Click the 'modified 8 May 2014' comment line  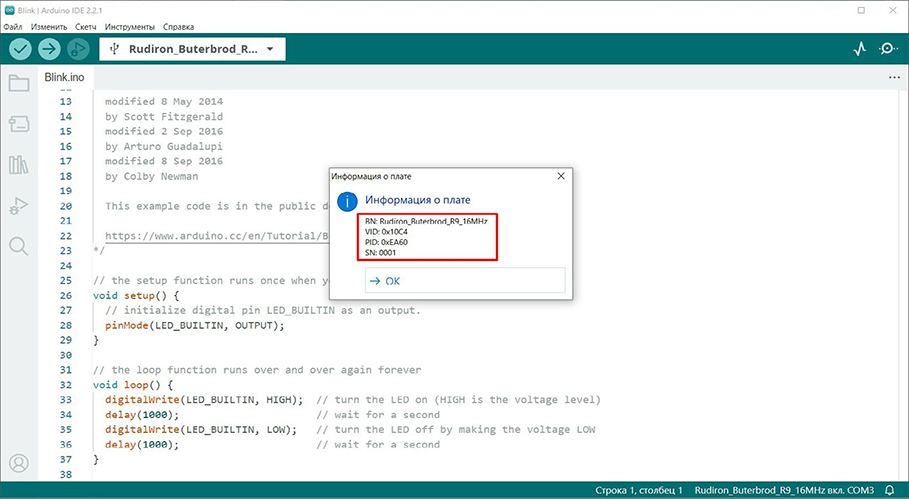[x=163, y=101]
